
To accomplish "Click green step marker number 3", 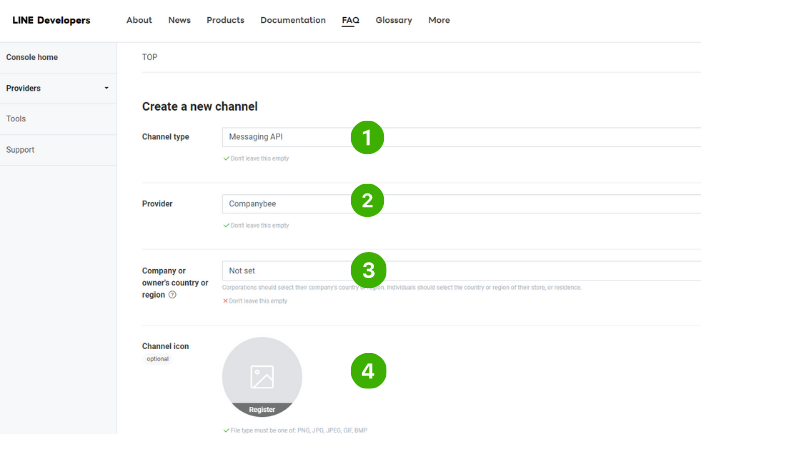I will click(367, 270).
